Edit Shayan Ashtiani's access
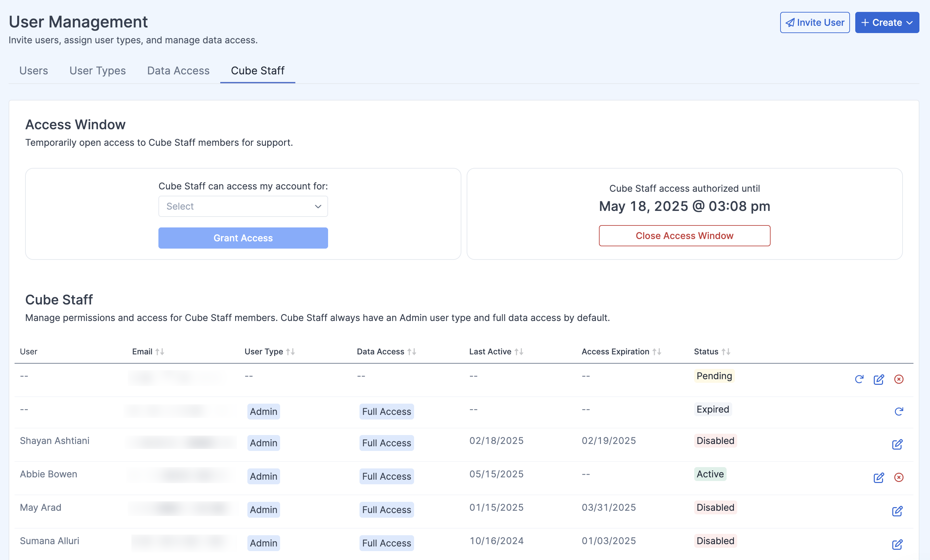 click(897, 444)
